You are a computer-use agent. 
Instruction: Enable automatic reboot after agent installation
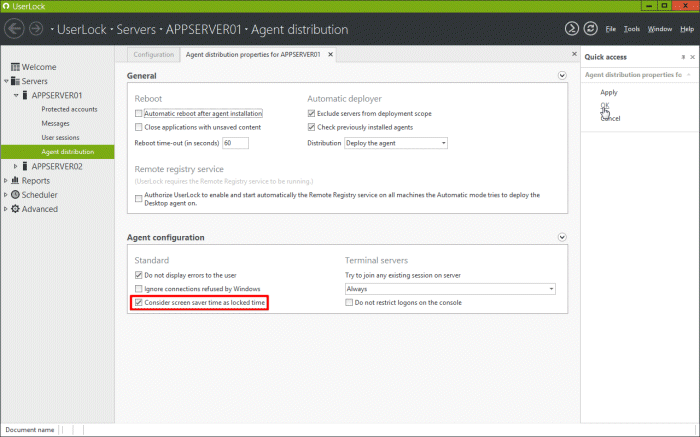click(139, 114)
